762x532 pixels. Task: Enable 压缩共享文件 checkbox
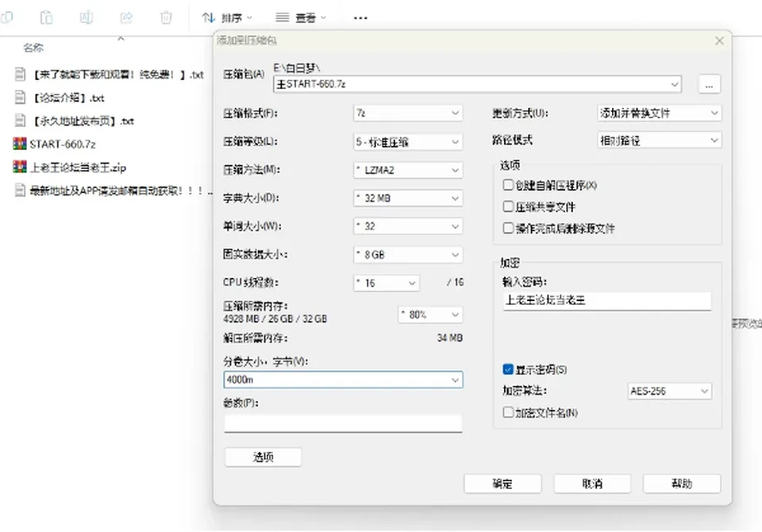click(508, 206)
